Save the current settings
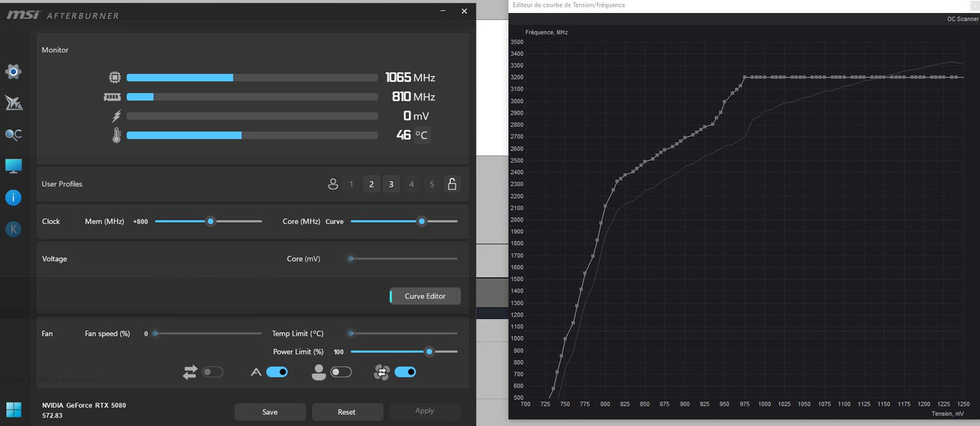The width and height of the screenshot is (980, 426). pos(269,411)
